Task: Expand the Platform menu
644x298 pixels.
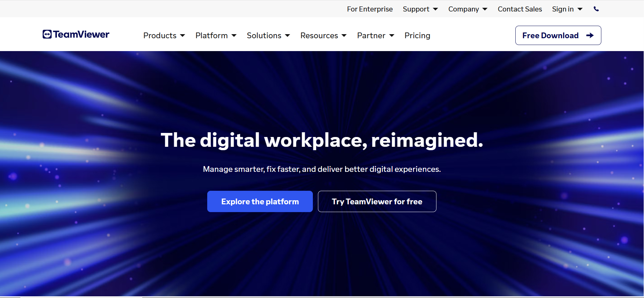Action: click(216, 36)
